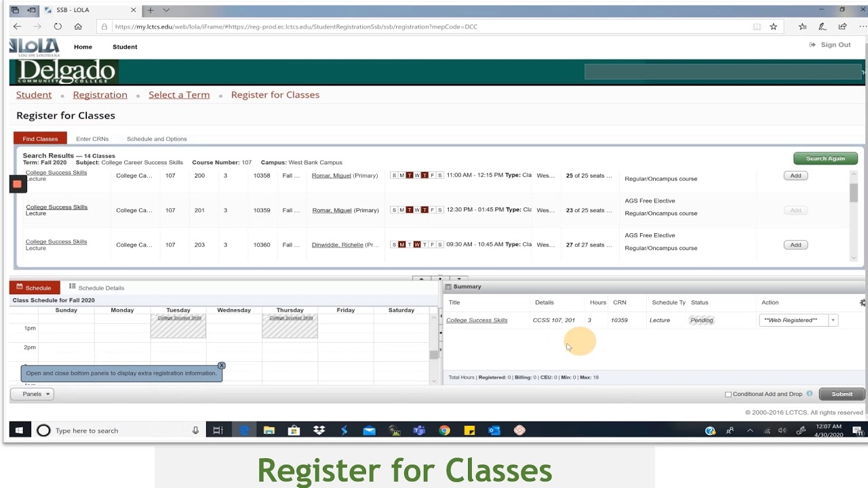Enable the Conditional Add and Drop checkbox

pyautogui.click(x=728, y=394)
